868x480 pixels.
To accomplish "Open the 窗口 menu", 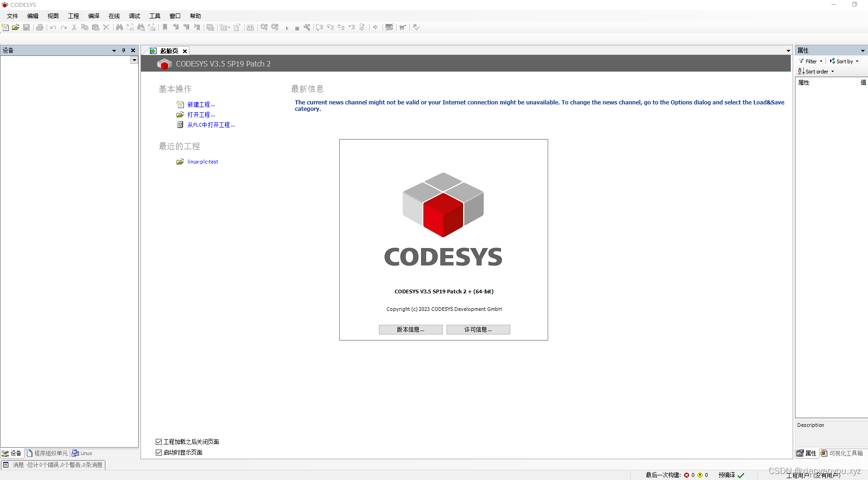I will click(x=175, y=16).
